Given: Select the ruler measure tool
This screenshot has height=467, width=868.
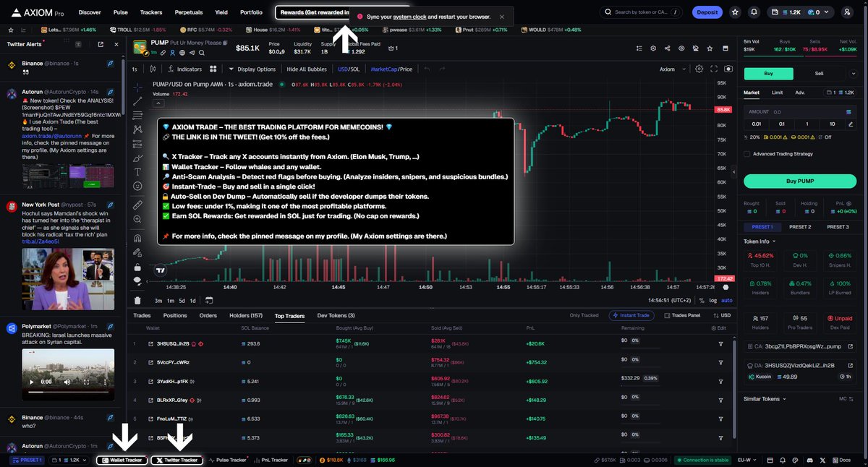Looking at the screenshot, I should click(x=137, y=205).
